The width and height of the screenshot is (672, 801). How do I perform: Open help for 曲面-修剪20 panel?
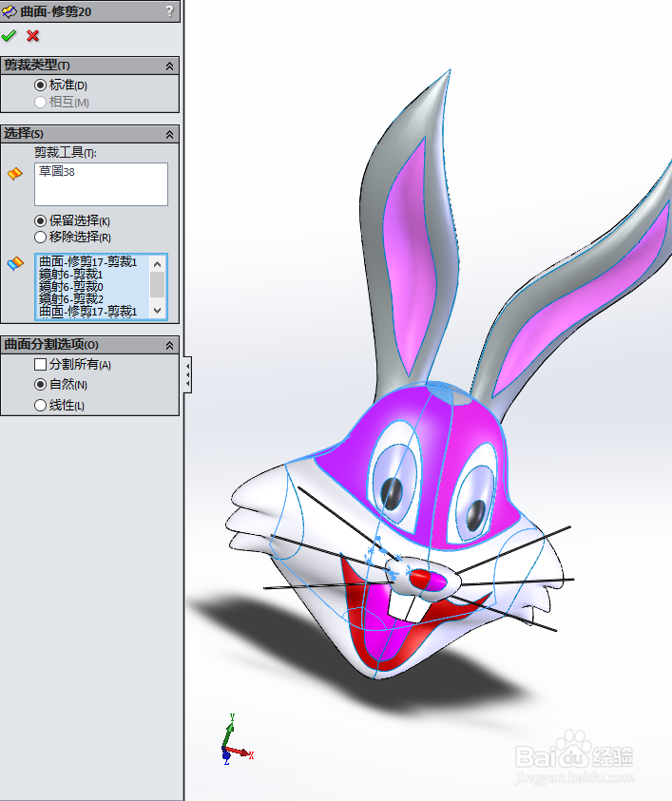pos(169,10)
